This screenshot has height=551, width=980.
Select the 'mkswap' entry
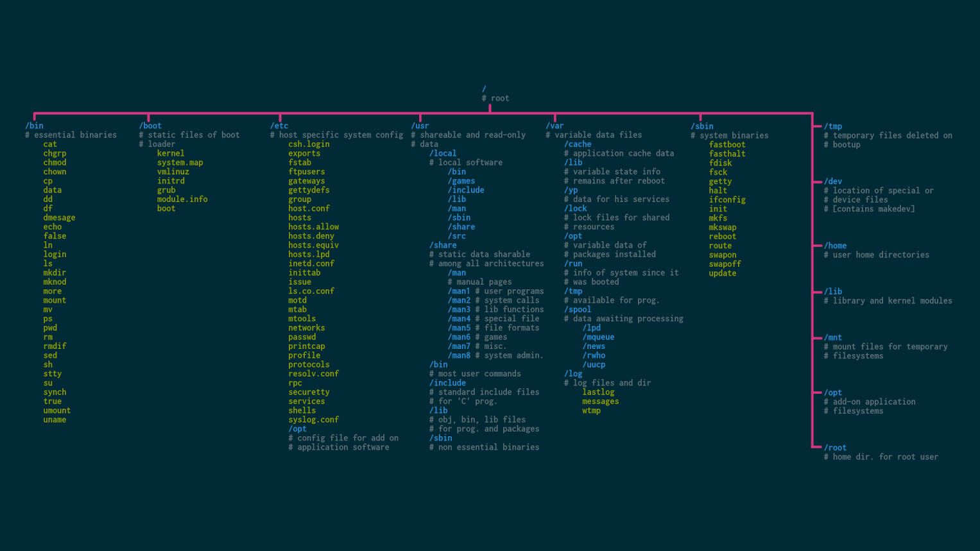point(723,227)
